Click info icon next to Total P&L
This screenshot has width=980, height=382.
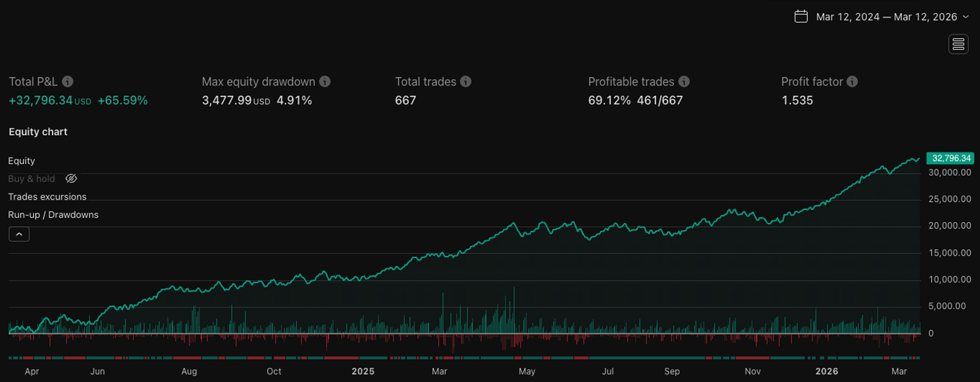68,82
